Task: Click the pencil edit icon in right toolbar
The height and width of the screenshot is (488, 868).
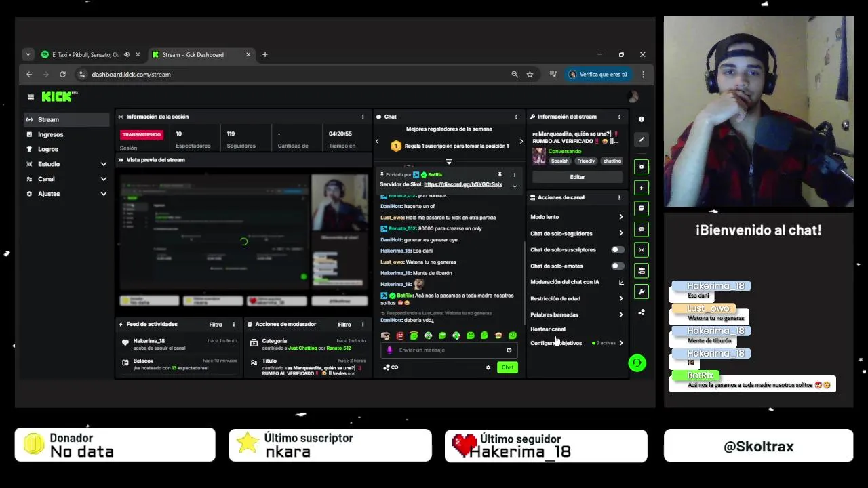Action: [x=642, y=140]
